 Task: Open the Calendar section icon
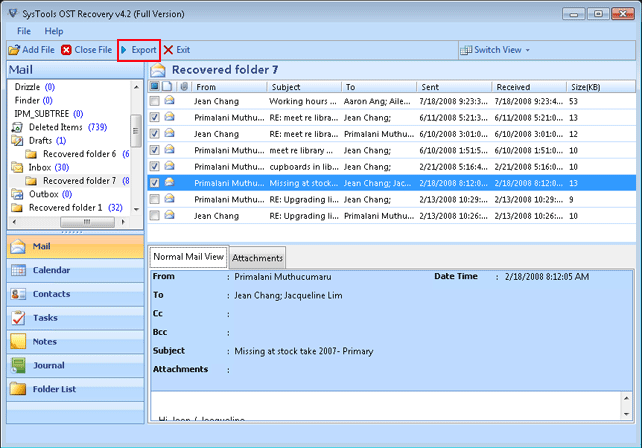tap(19, 270)
